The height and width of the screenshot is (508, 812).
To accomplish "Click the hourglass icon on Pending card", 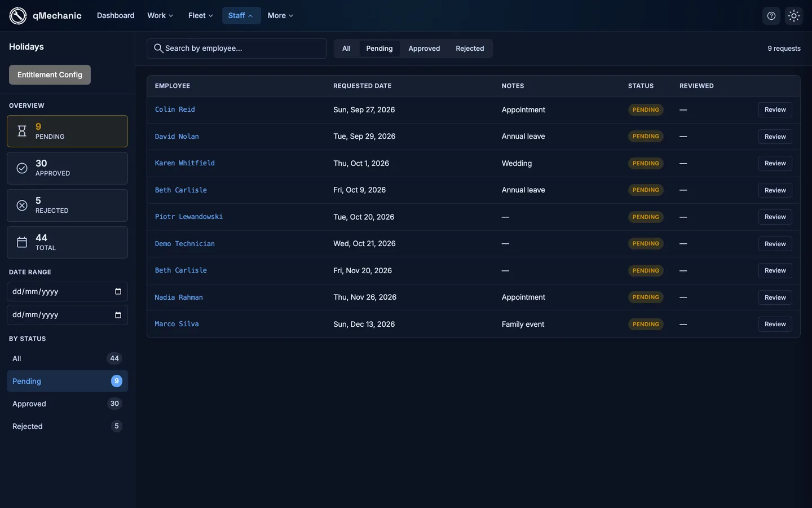I will click(x=22, y=131).
